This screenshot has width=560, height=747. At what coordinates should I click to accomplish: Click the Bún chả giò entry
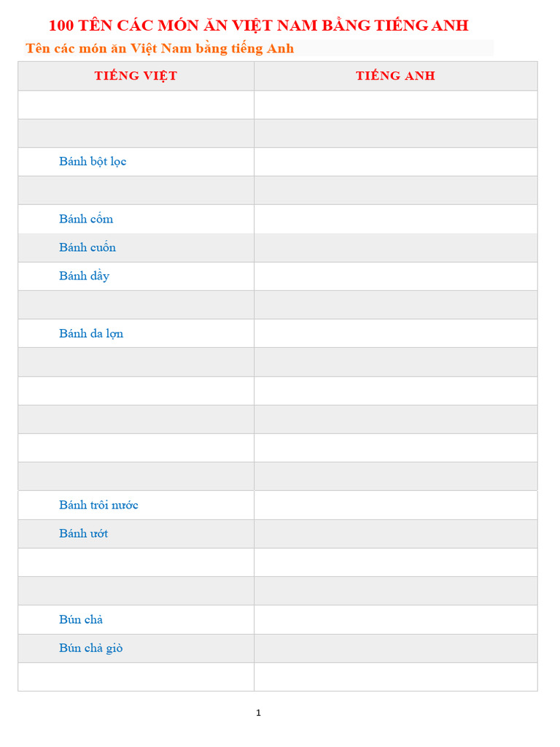click(90, 648)
